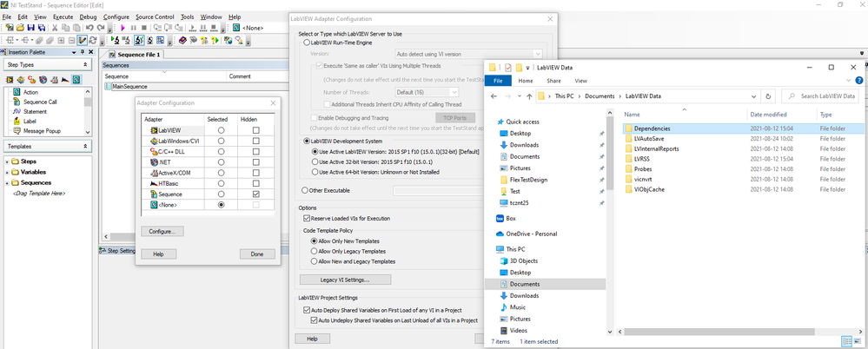Click the Stop execution square icon
868x349 pixels.
coord(144,28)
